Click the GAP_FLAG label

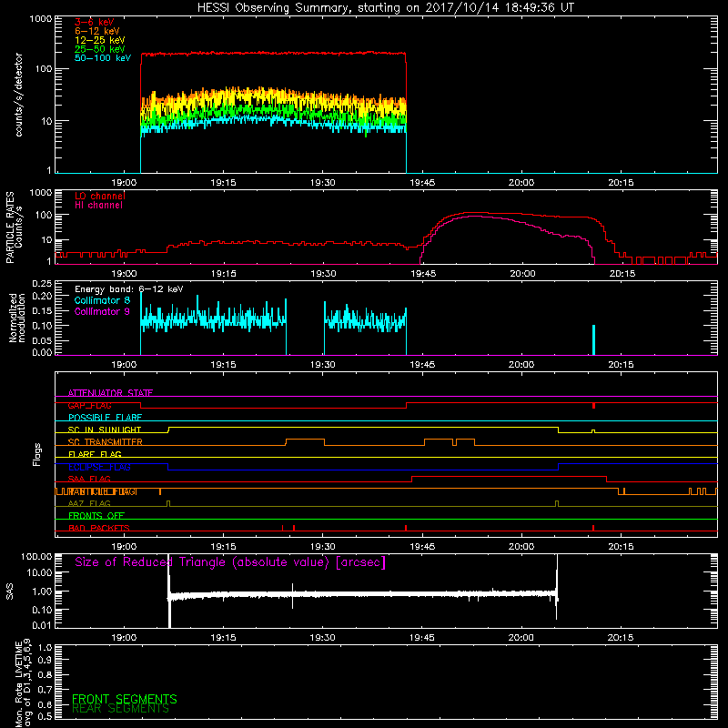pyautogui.click(x=89, y=405)
